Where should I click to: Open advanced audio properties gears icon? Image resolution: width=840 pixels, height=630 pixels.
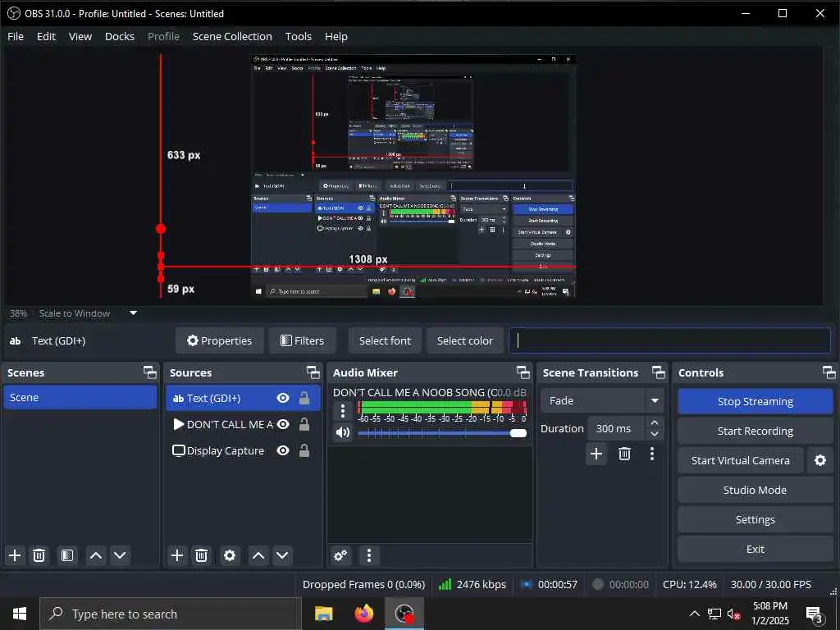coord(340,555)
